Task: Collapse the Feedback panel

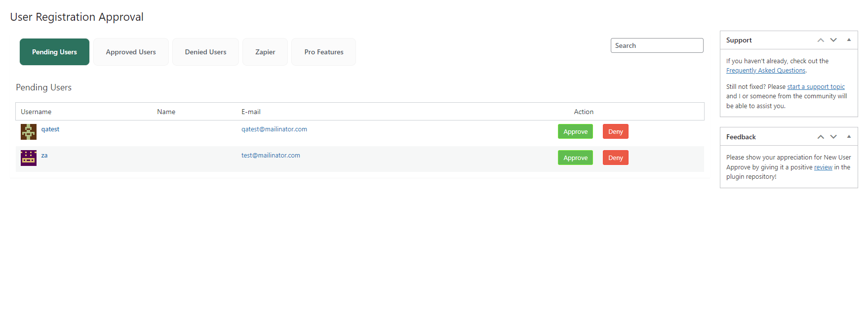Action: pyautogui.click(x=849, y=137)
